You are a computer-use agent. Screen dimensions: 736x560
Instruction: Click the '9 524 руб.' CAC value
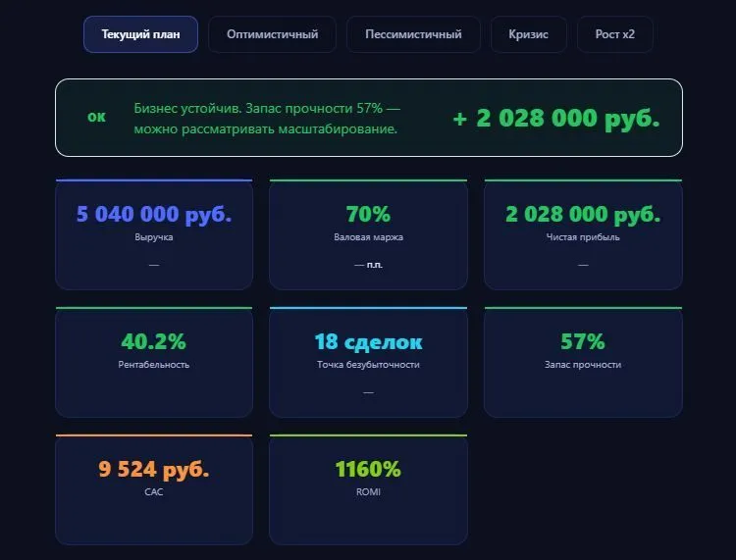pyautogui.click(x=154, y=469)
